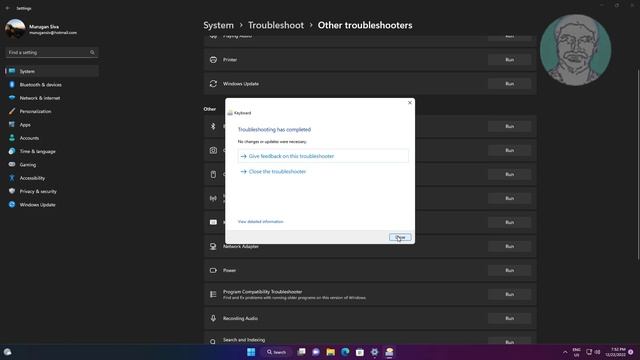Viewport: 640px width, 360px height.
Task: Open network and volume quick settings
Action: pos(593,352)
